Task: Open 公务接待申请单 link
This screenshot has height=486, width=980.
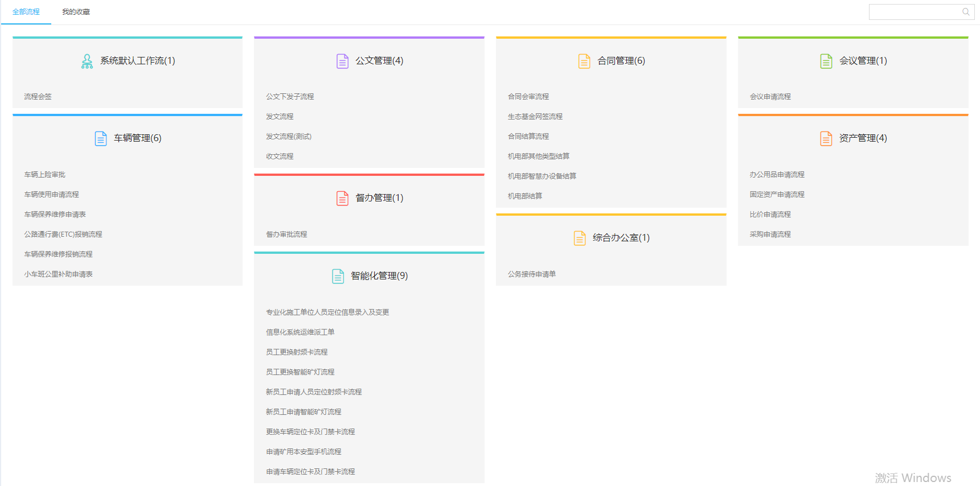Action: (531, 274)
